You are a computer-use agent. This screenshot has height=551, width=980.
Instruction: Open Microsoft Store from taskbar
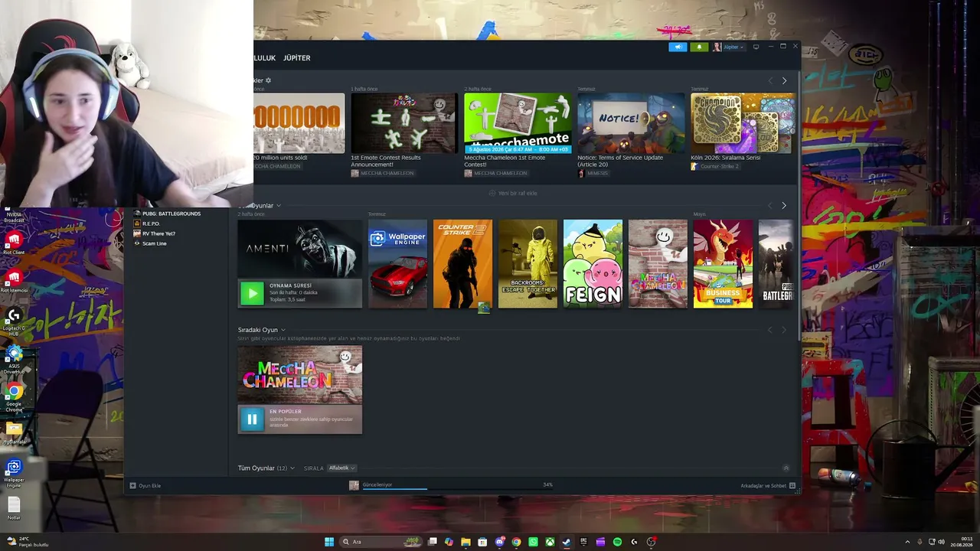pyautogui.click(x=482, y=542)
